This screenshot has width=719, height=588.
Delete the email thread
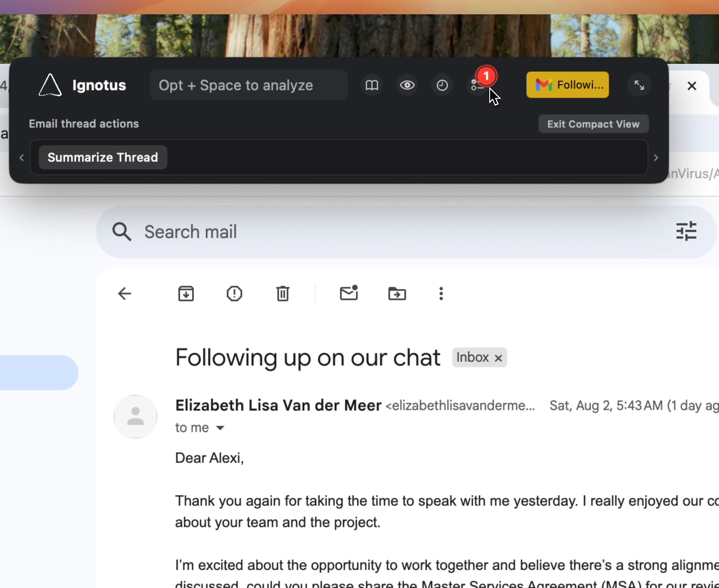(x=282, y=293)
